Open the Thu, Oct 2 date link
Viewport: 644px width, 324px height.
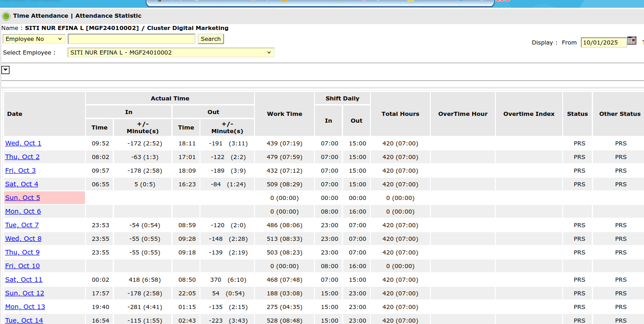pyautogui.click(x=22, y=157)
